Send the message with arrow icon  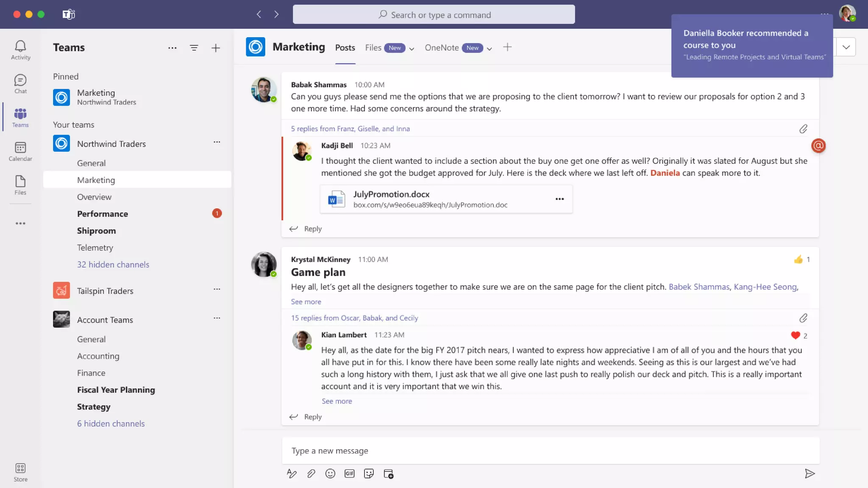[810, 474]
